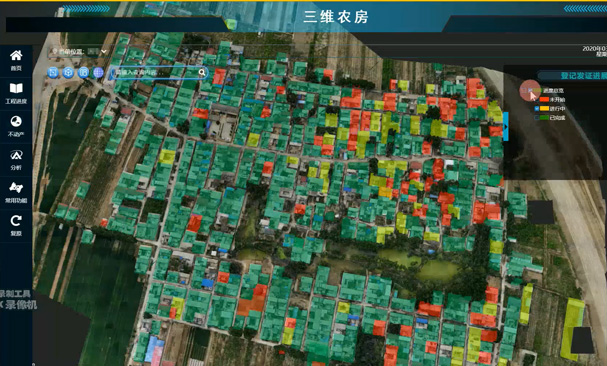Expand the 当前位置 location dropdown arrow
Image resolution: width=607 pixels, height=366 pixels.
point(104,51)
